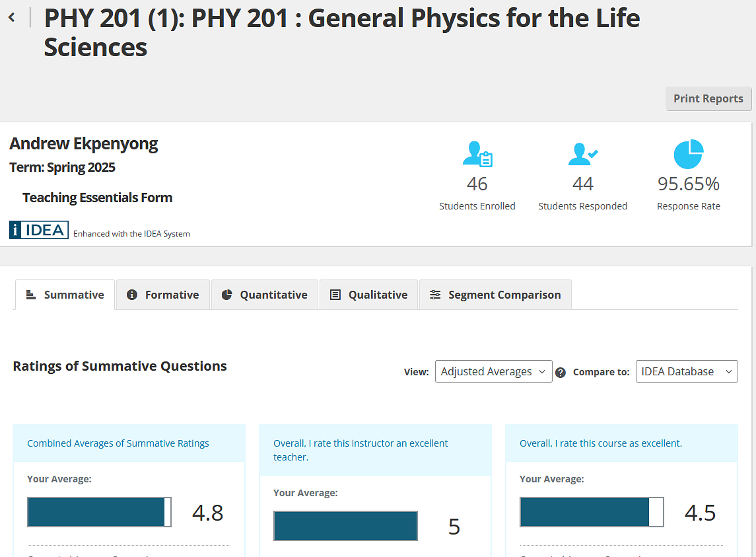Click the 4.8 average progress bar
Screen dimensions: 756x557
click(99, 512)
